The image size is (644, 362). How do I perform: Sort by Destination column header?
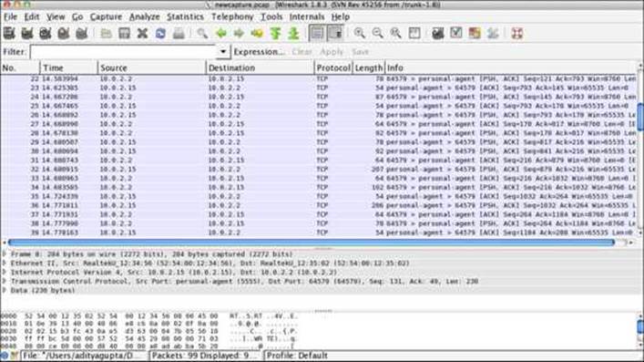click(260, 67)
